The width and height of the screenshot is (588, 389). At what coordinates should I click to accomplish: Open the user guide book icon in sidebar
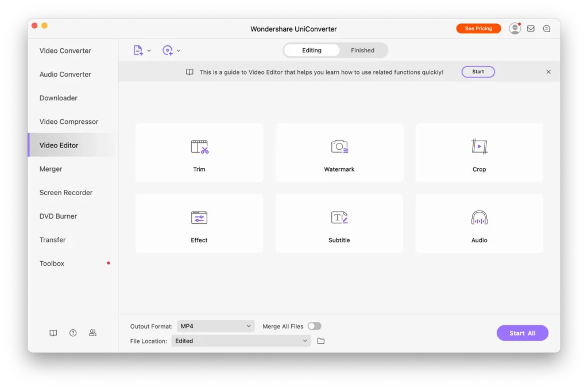tap(53, 333)
